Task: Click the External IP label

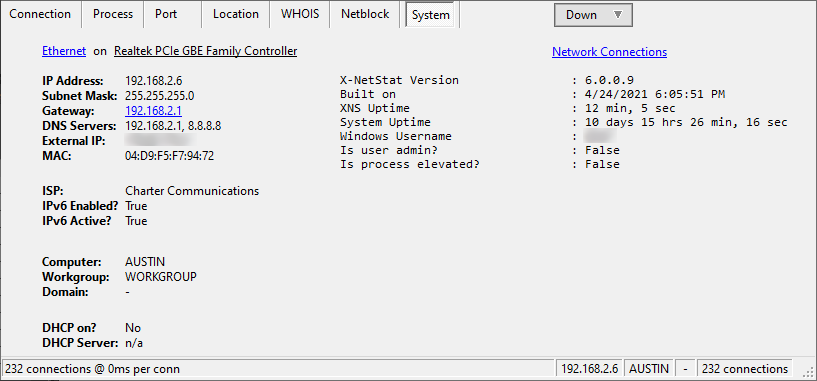Action: click(73, 141)
